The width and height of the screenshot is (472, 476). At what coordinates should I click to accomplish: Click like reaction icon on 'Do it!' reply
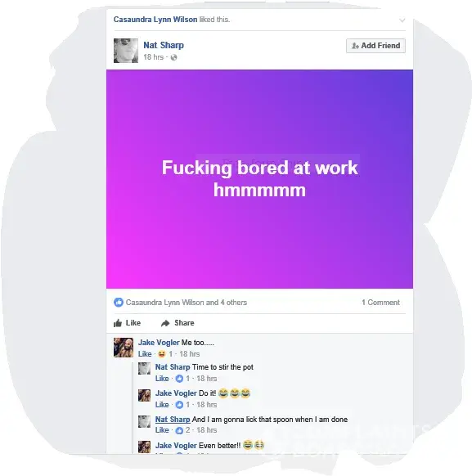pos(179,405)
